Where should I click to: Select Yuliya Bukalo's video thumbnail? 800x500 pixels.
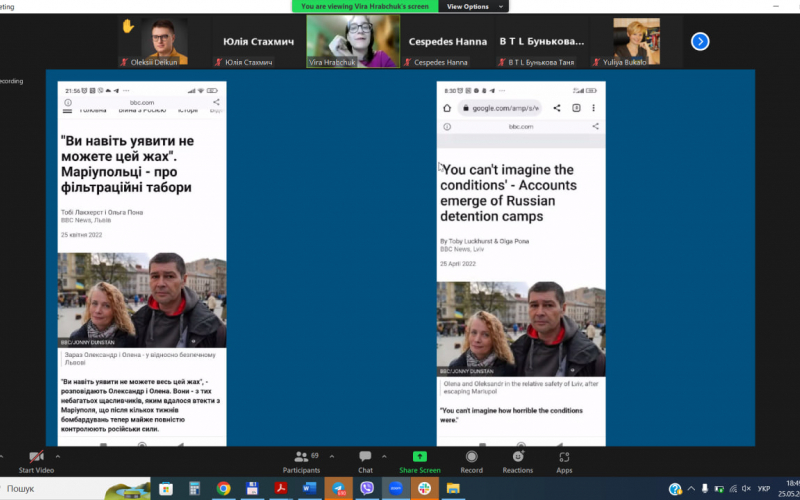[x=636, y=41]
